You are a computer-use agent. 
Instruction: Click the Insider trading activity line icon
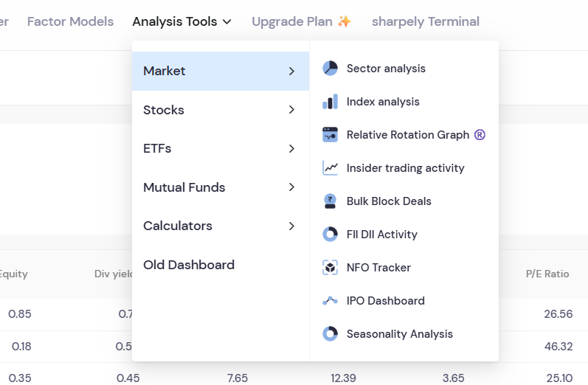[330, 168]
